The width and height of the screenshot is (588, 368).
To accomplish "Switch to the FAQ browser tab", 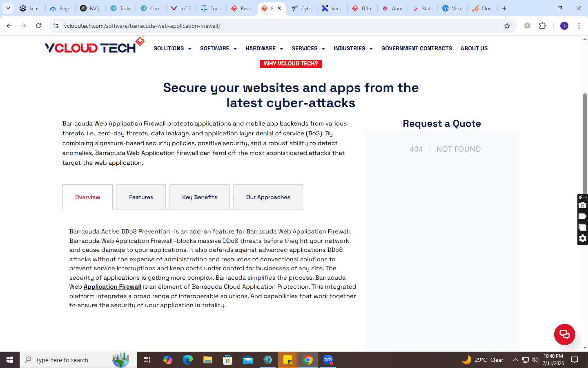I will 90,8.
